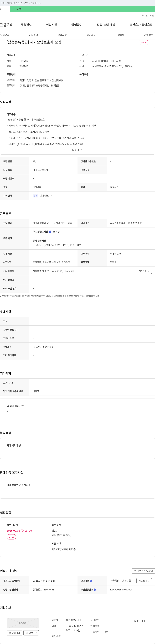Jump to 복리후생 section tab
Image resolution: width=155 pixels, height=644 pixels.
point(91,35)
